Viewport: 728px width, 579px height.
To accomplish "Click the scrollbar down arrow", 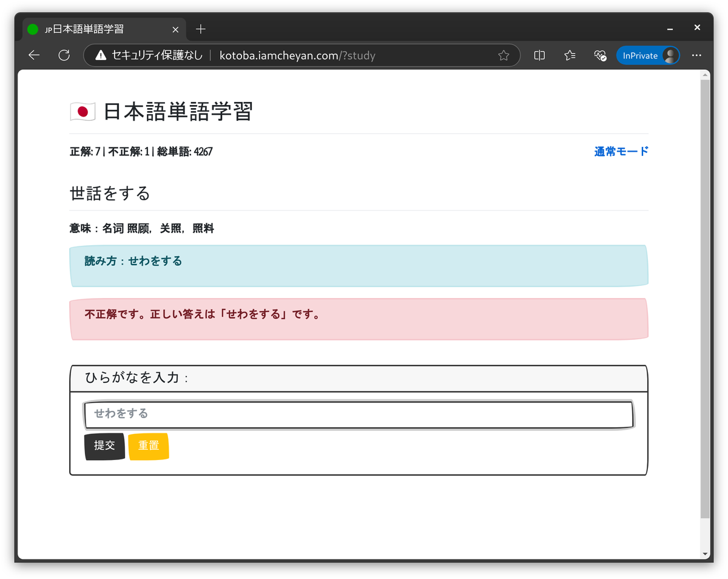I will [x=705, y=554].
